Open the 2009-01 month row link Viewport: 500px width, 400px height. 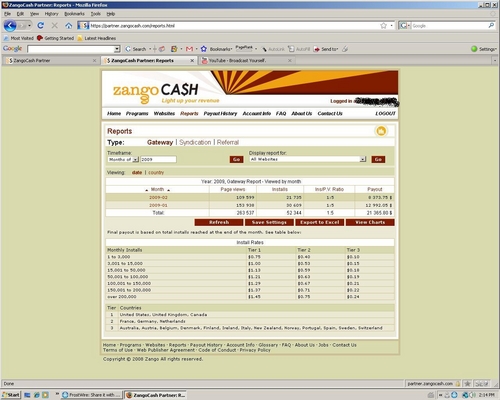pos(158,205)
